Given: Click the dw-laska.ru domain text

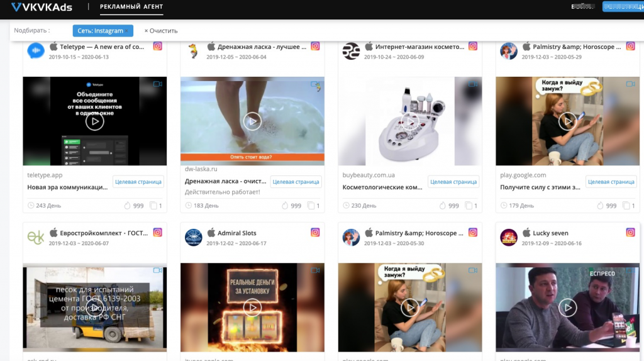Looking at the screenshot, I should point(201,169).
